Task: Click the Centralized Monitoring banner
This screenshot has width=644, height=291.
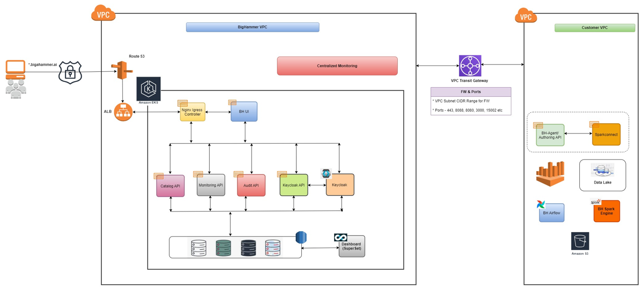Action: [336, 66]
